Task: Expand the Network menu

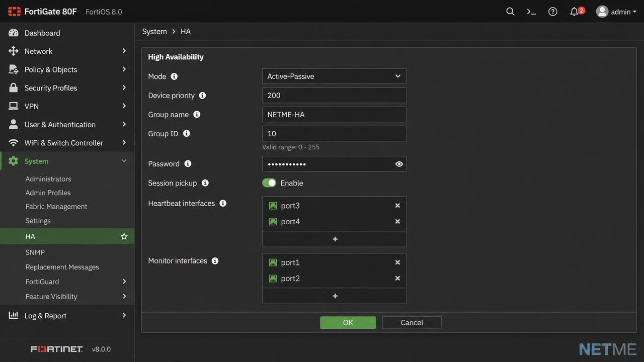Action: coord(67,51)
